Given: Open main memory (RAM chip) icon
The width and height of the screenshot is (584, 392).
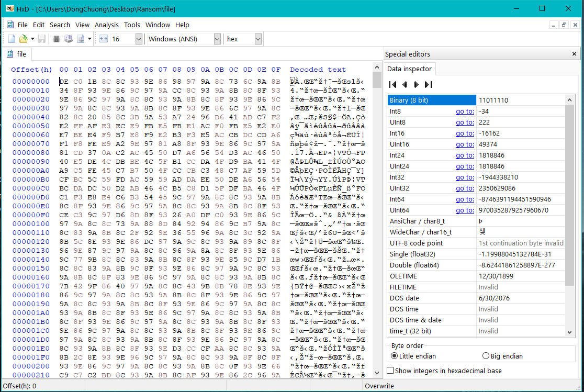Looking at the screenshot, I should click(x=56, y=39).
